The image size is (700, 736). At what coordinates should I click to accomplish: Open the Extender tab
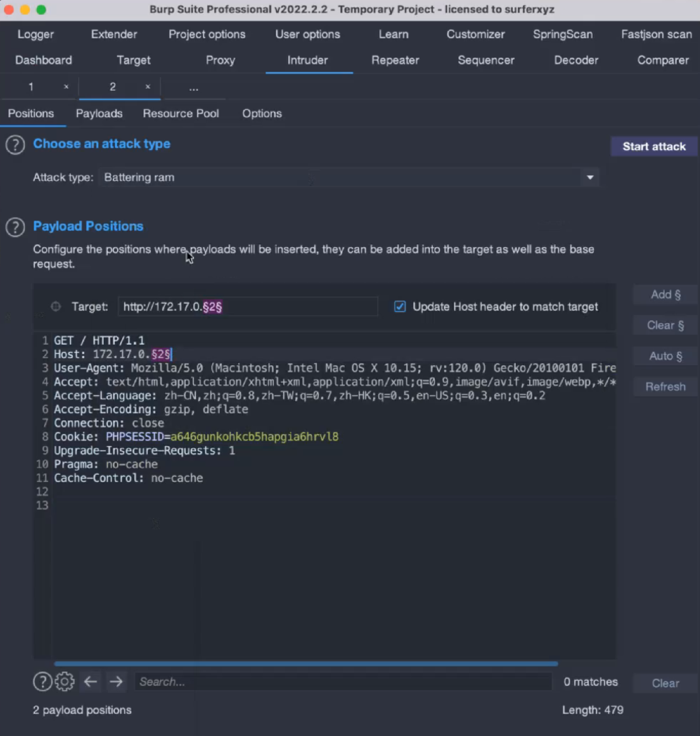tap(114, 34)
